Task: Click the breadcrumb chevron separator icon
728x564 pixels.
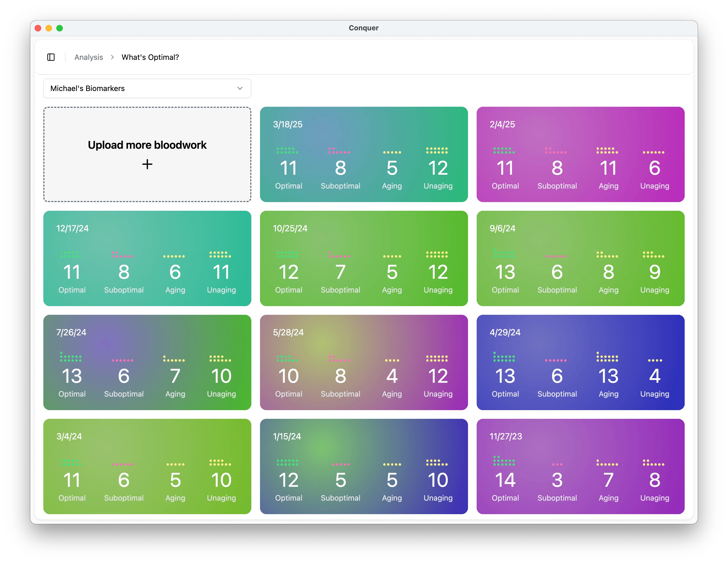Action: (x=112, y=57)
